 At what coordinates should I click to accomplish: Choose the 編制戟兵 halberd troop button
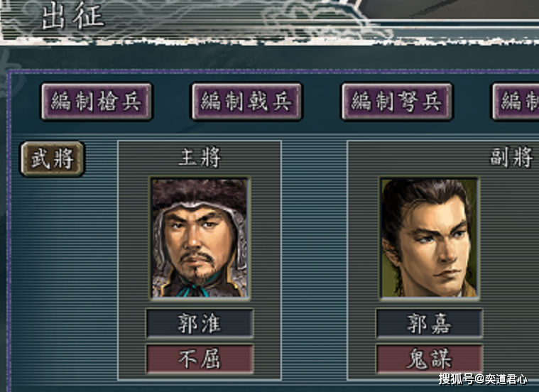pos(247,102)
